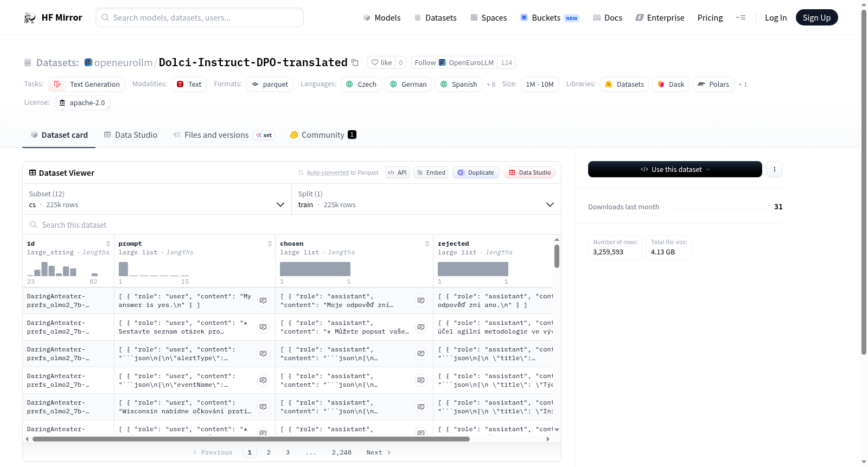Click the Dask library tag
The image size is (868, 467).
[x=671, y=84]
